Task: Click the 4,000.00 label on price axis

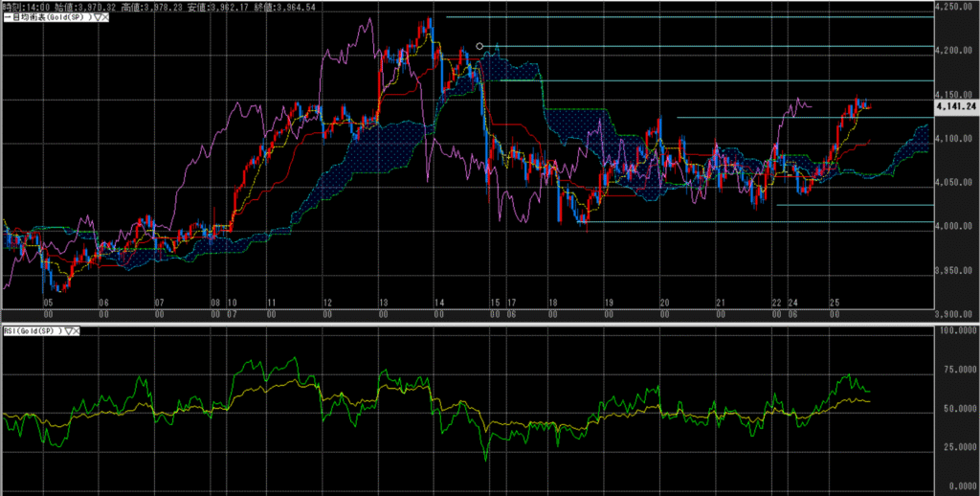Action: tap(956, 226)
